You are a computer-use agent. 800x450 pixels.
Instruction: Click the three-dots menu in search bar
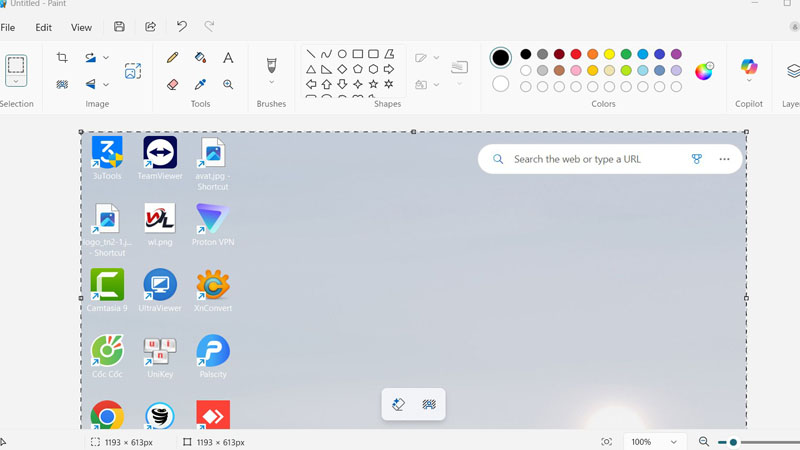(724, 159)
